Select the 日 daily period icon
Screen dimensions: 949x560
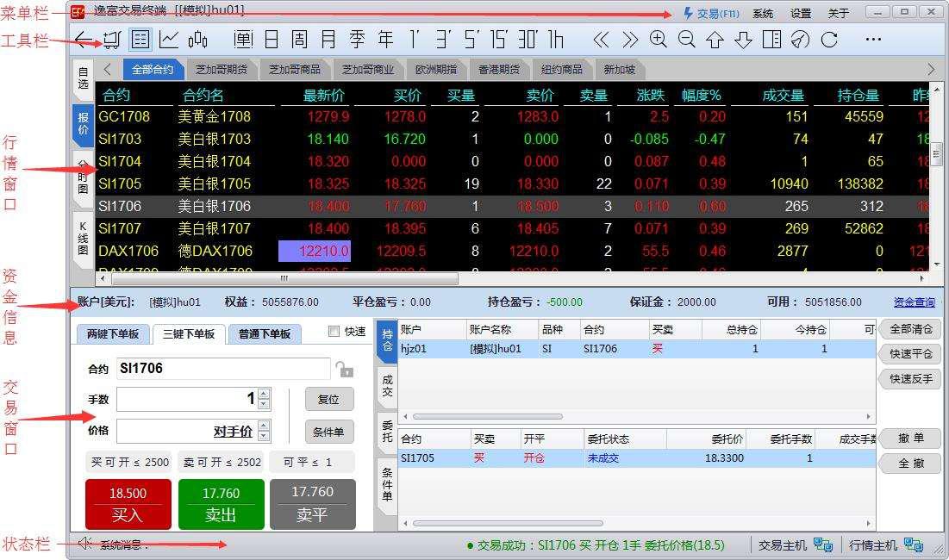271,39
